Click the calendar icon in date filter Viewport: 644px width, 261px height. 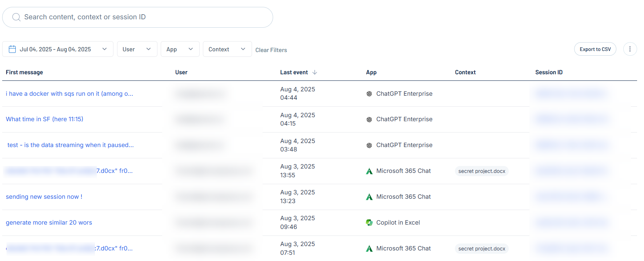click(x=12, y=49)
